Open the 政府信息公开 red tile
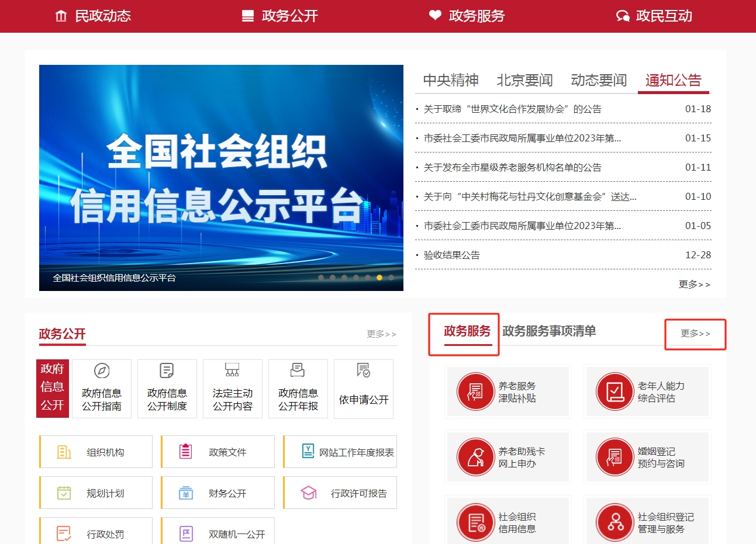The image size is (756, 544). (x=53, y=389)
